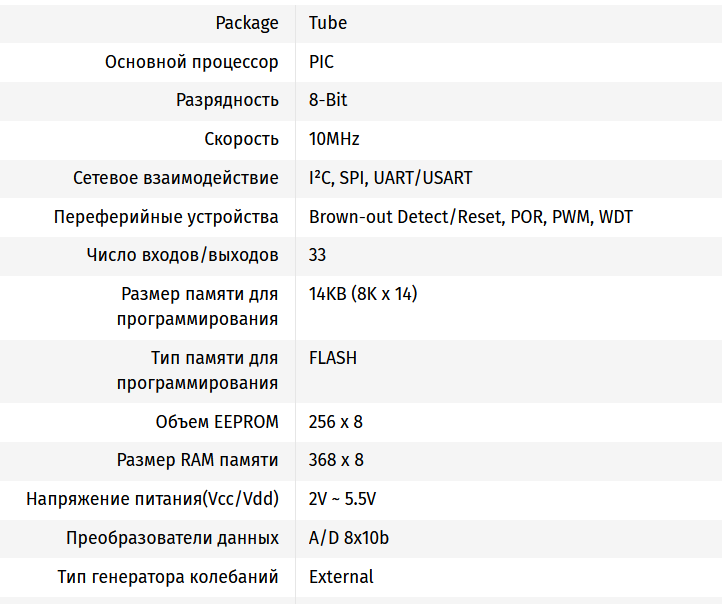Image resolution: width=722 pixels, height=604 pixels.
Task: Click the "External" oscillator type value
Action: click(x=341, y=577)
